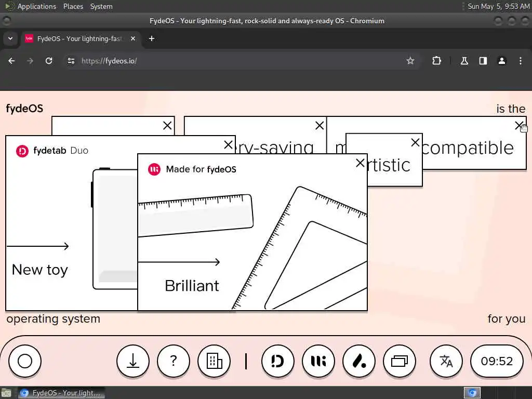The image size is (532, 399).
Task: Click the fydeOS logo on the page
Action: coord(24,109)
